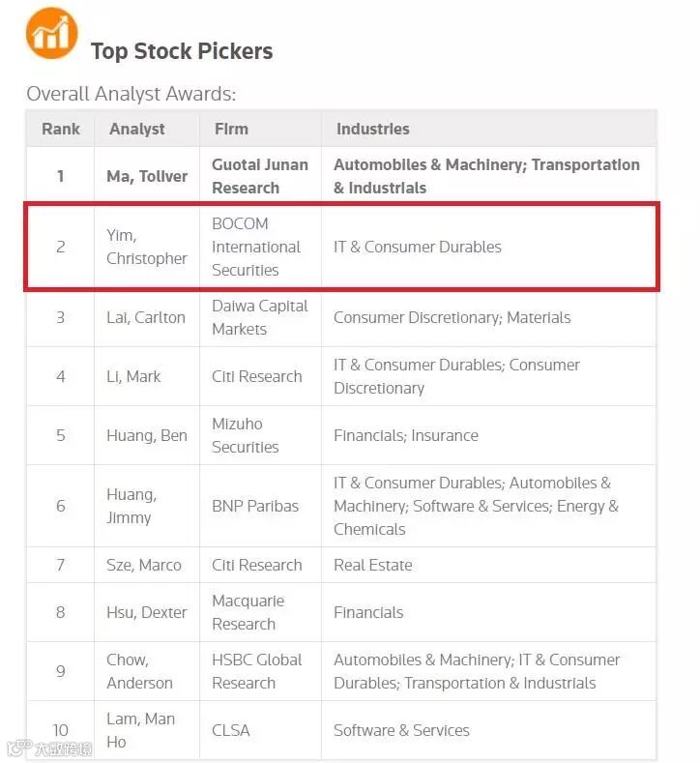Click the Top Stock Pickers heading
This screenshot has height=763, width=700.
pos(182,51)
